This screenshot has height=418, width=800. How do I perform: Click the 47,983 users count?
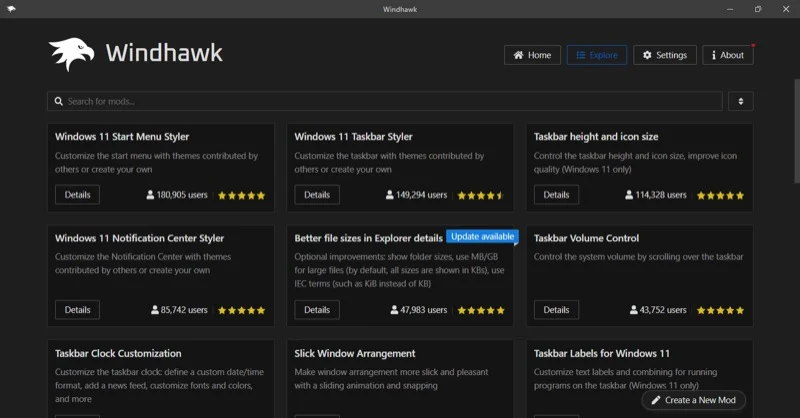pyautogui.click(x=423, y=310)
